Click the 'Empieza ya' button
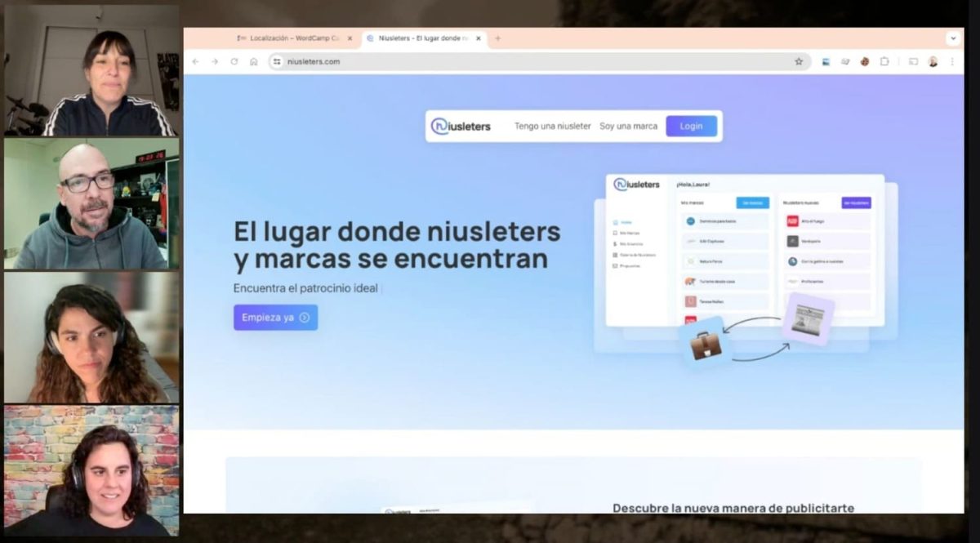The height and width of the screenshot is (543, 980). [275, 318]
